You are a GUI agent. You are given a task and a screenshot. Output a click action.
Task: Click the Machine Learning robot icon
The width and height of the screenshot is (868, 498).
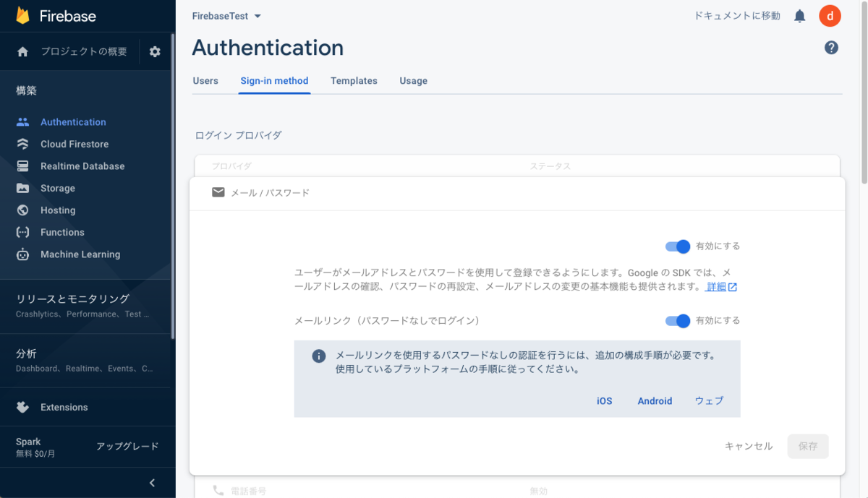23,254
